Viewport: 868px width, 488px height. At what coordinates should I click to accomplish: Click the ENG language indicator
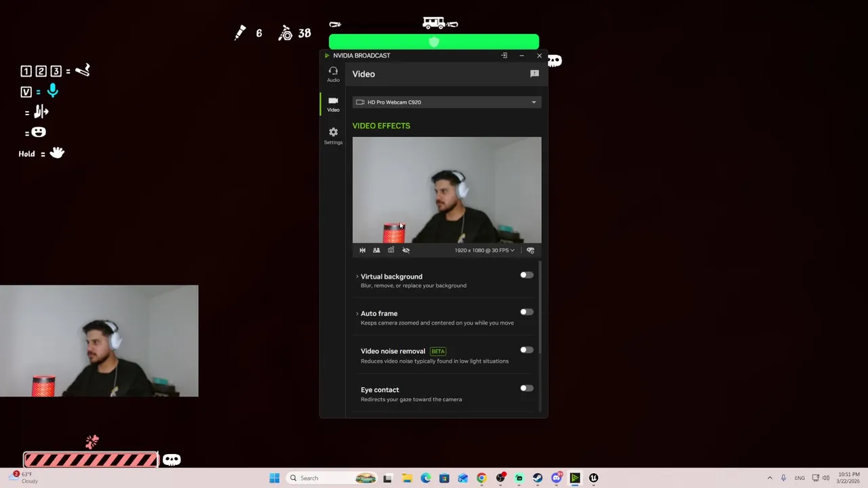pos(800,478)
